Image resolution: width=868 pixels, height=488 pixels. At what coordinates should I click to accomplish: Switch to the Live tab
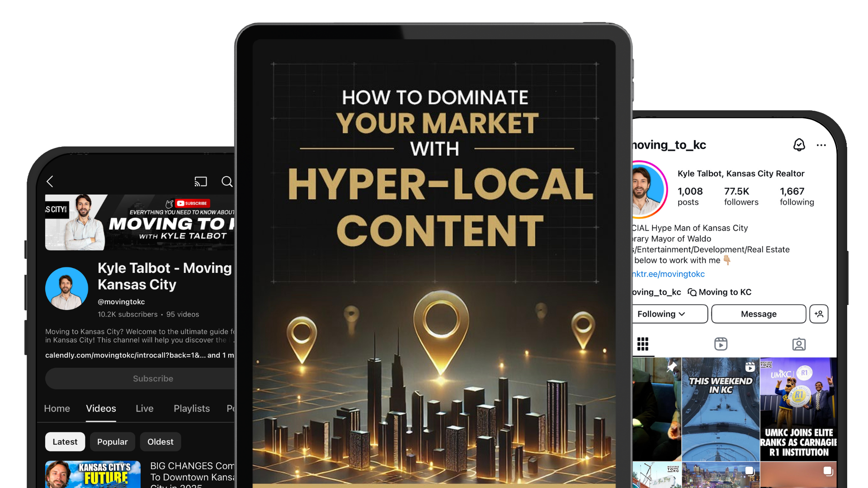pos(145,408)
